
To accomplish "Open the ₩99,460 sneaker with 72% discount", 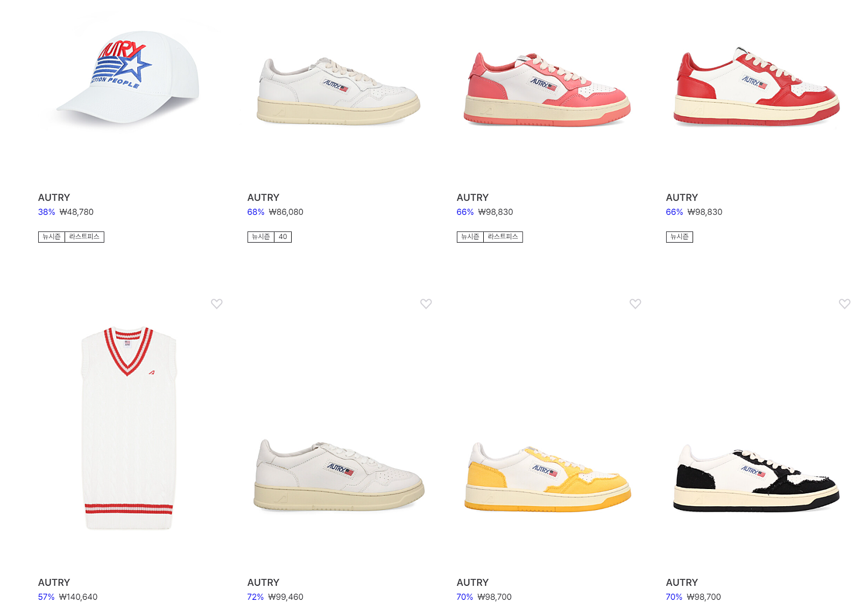I will click(x=286, y=597).
